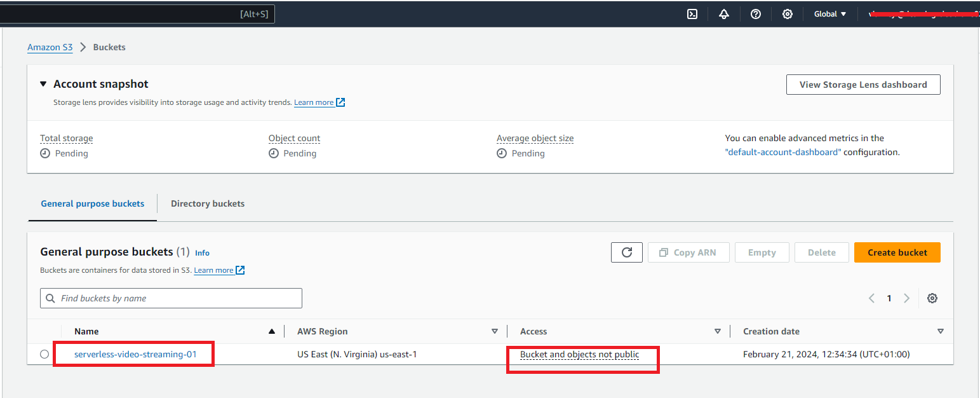Click the search magnifier icon
The width and height of the screenshot is (980, 398).
tap(51, 298)
